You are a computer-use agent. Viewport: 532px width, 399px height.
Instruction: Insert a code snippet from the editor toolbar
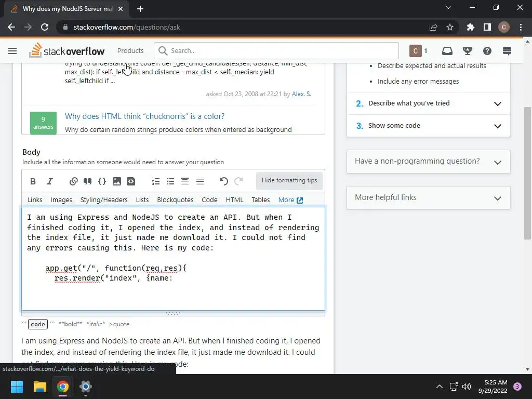pos(131,181)
